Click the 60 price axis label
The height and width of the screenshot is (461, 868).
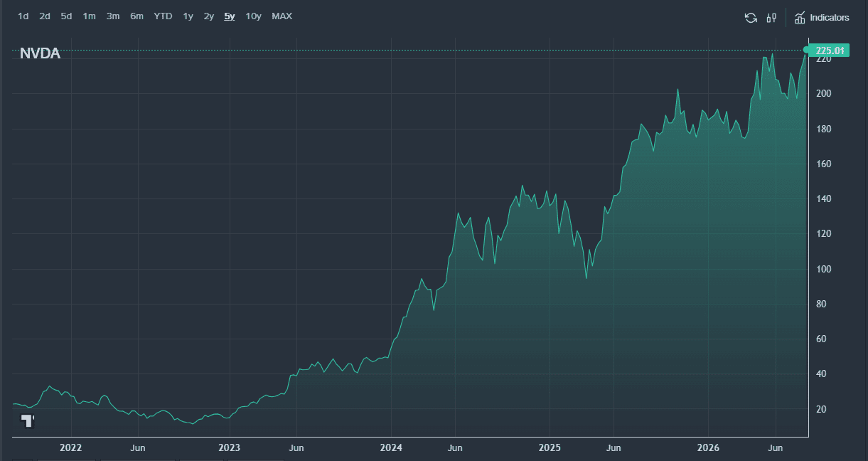click(821, 339)
